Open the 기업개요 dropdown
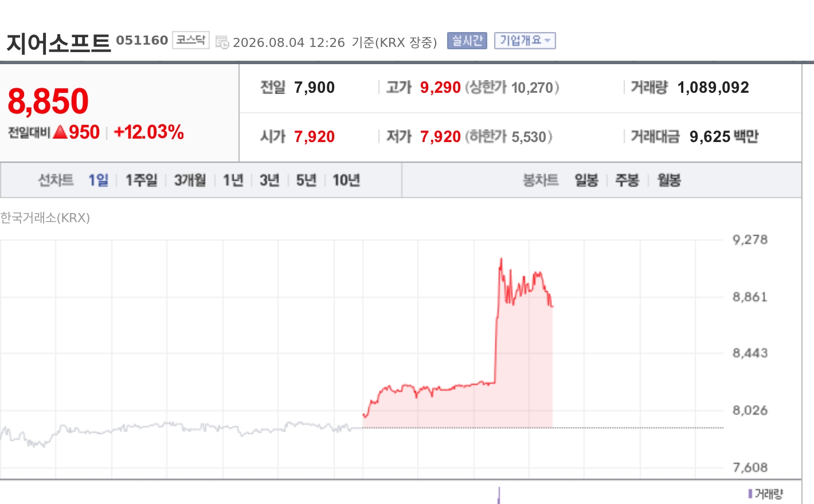This screenshot has height=504, width=814. pos(525,41)
